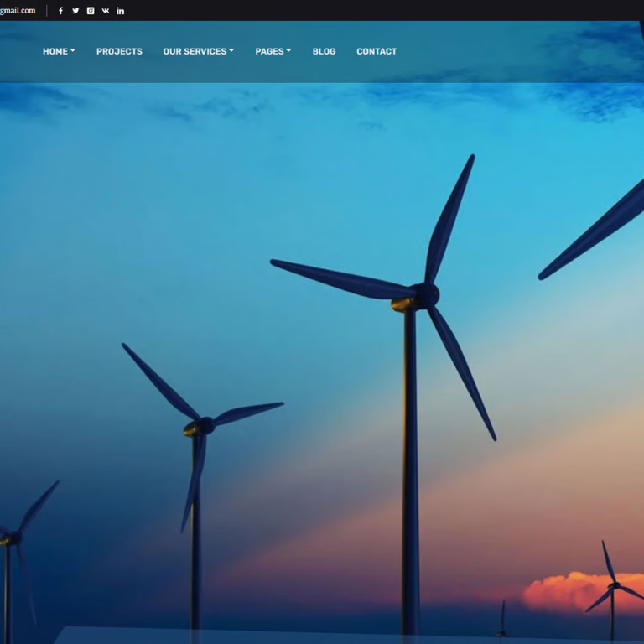Click the gmail.com email address
Screen dimensions: 644x644
(18, 11)
